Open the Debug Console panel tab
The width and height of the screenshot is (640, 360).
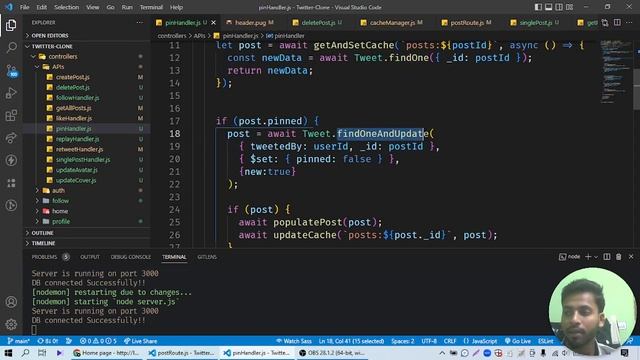[131, 257]
